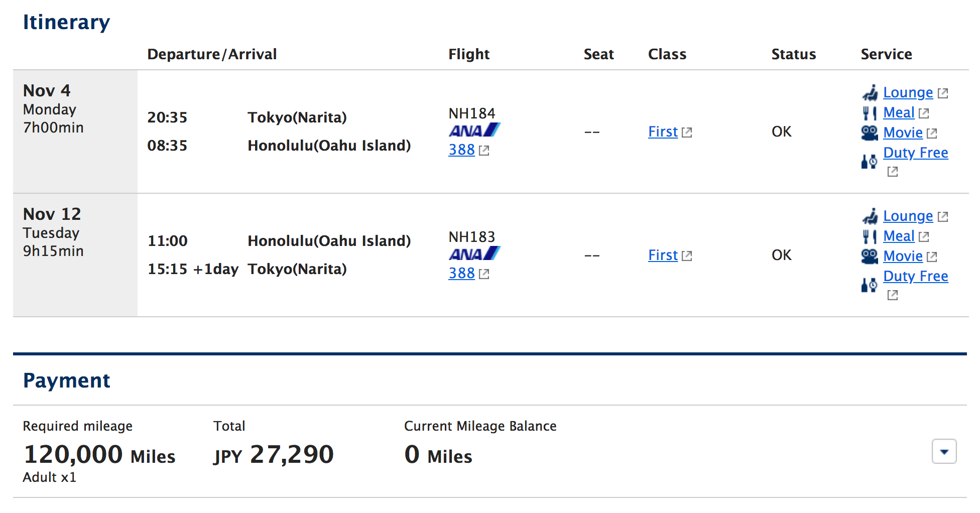Click the meal icon for NH183 flight
This screenshot has width=980, height=513.
(x=870, y=236)
